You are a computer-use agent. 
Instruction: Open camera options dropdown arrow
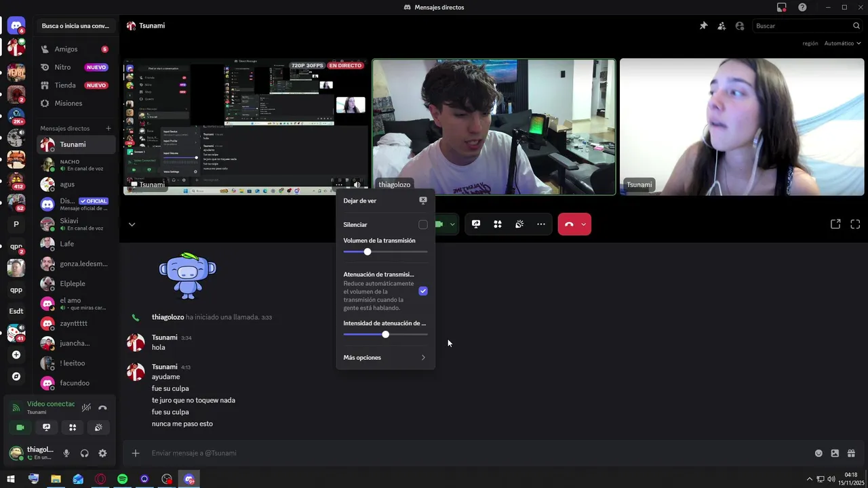(x=452, y=224)
